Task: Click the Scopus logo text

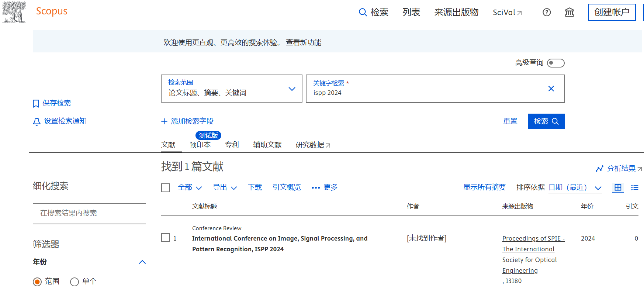Action: tap(52, 11)
